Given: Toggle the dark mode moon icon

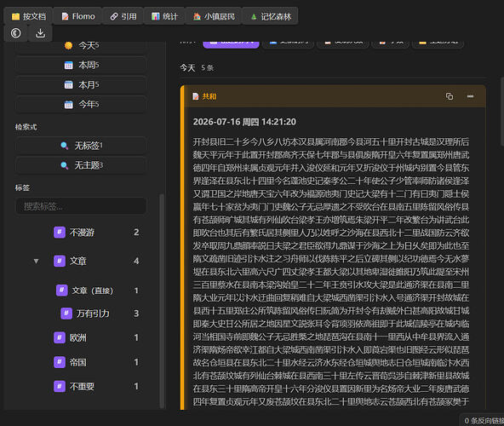Looking at the screenshot, I should (15, 33).
